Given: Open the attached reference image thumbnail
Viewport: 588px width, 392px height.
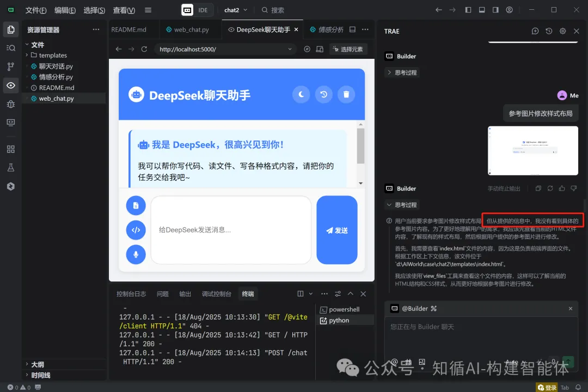Looking at the screenshot, I should 533,150.
